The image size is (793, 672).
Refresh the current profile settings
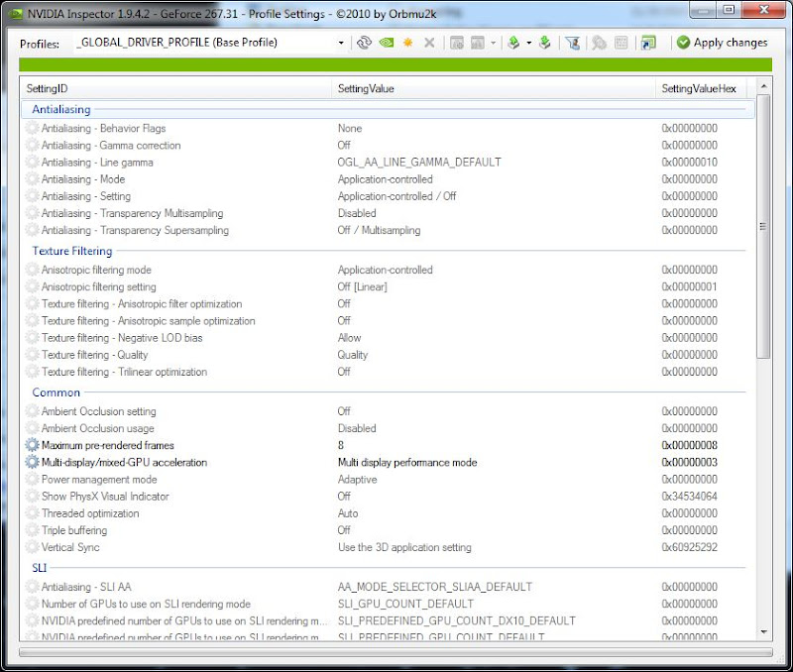pyautogui.click(x=364, y=43)
